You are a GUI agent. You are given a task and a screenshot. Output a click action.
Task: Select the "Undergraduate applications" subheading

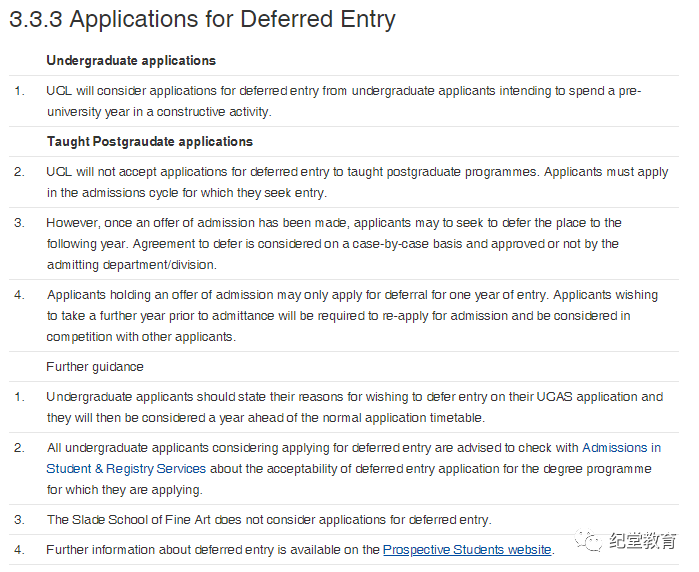coord(131,61)
